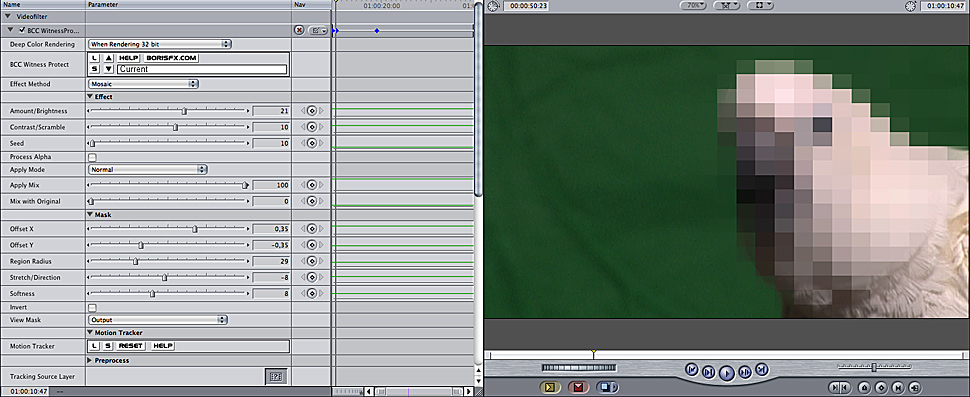970x397 pixels.
Task: Click the Add Marker button
Action: (864, 388)
